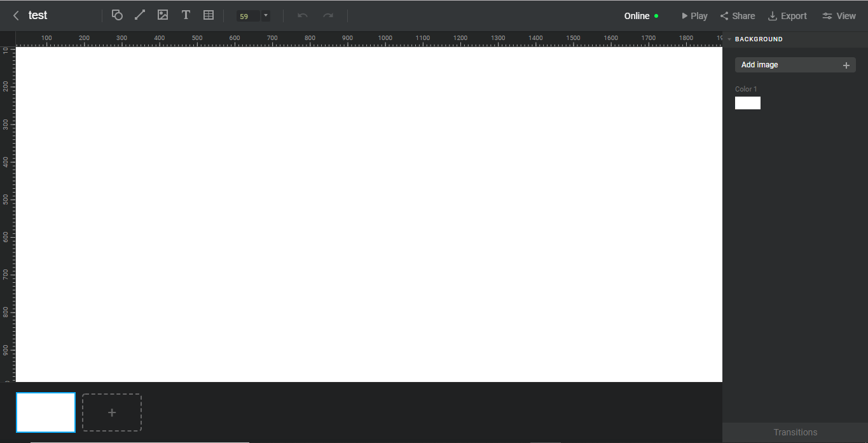
Task: Open the Transitions panel
Action: (795, 432)
